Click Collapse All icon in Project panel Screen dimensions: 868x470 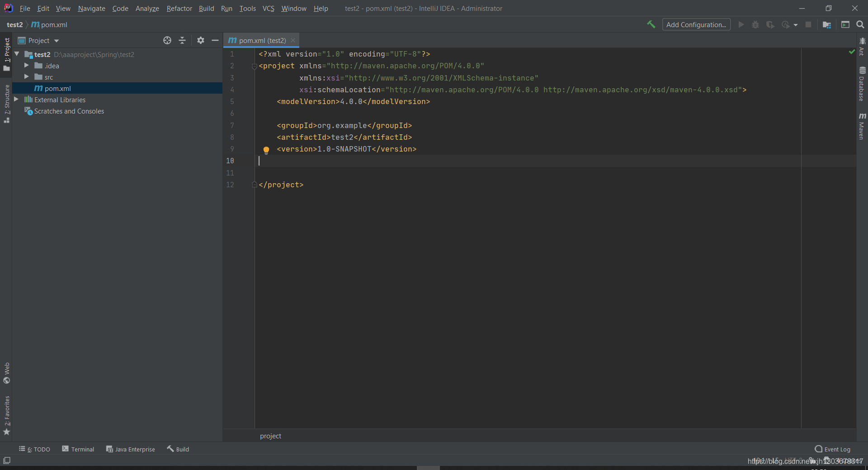pos(182,40)
